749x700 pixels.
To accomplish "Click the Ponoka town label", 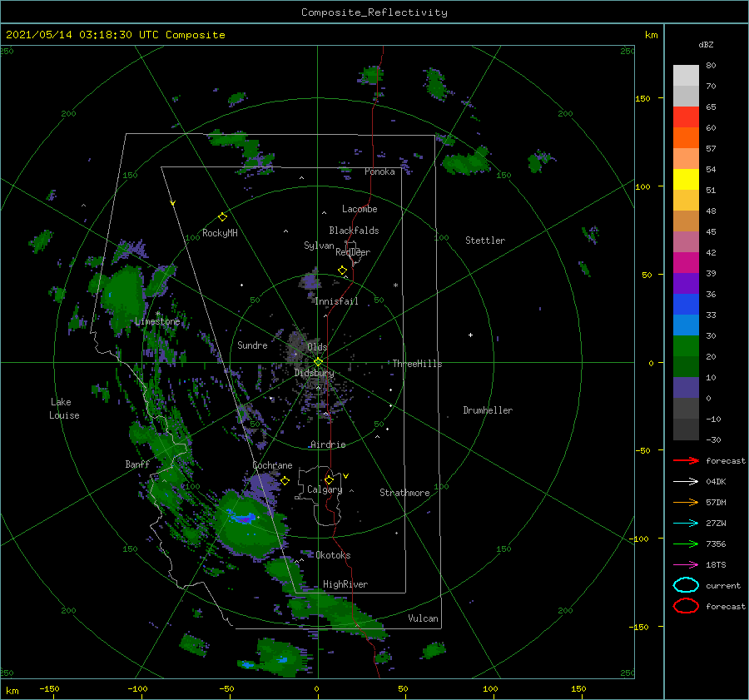I will pos(379,171).
